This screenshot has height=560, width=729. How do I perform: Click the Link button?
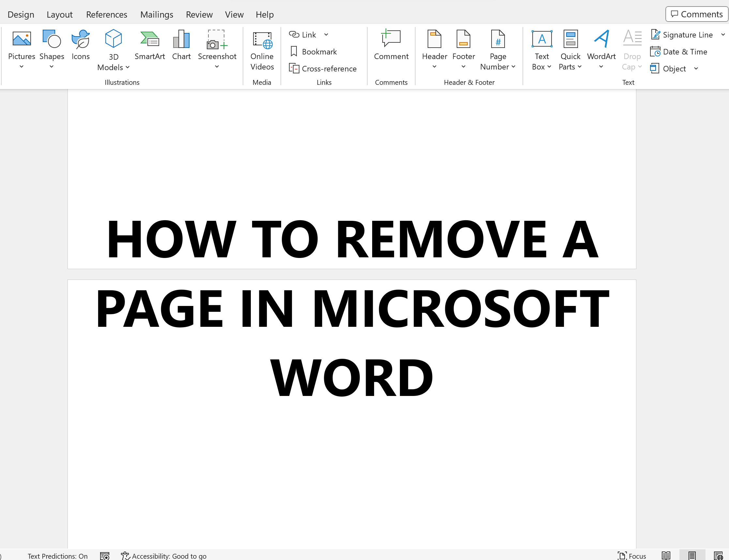[303, 35]
